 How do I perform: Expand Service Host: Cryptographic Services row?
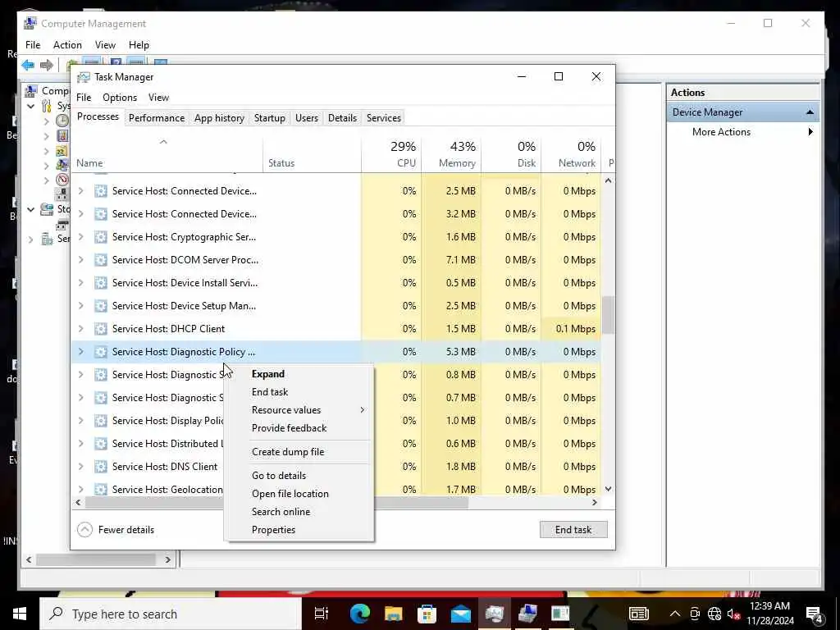pos(81,237)
